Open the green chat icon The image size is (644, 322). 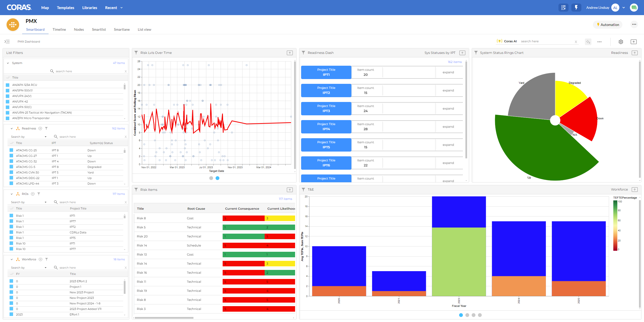coord(634,8)
